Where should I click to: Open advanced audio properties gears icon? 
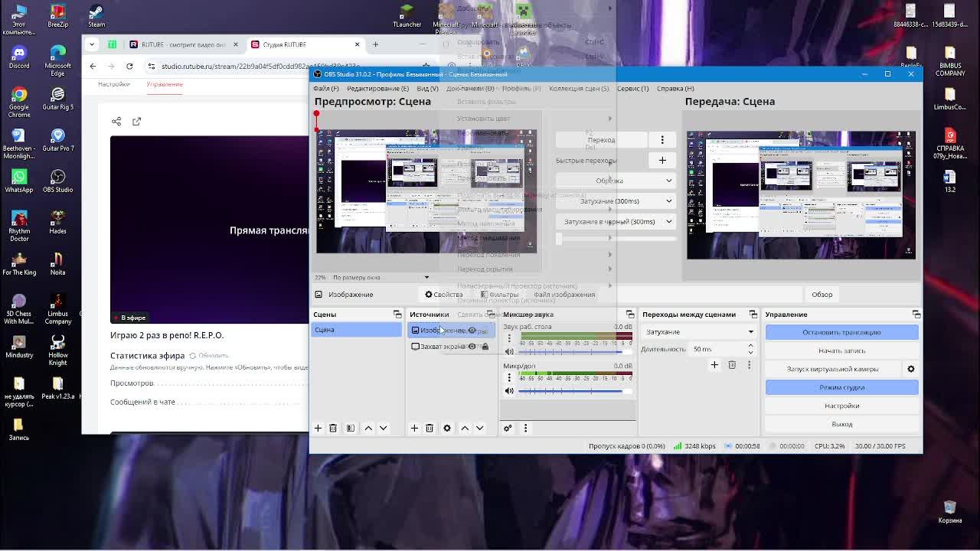coord(507,428)
